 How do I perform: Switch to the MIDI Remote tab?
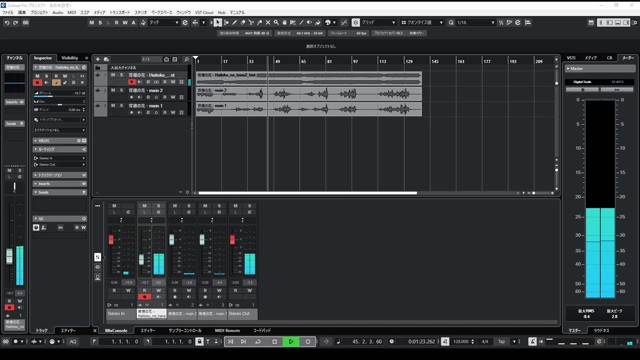click(x=227, y=331)
